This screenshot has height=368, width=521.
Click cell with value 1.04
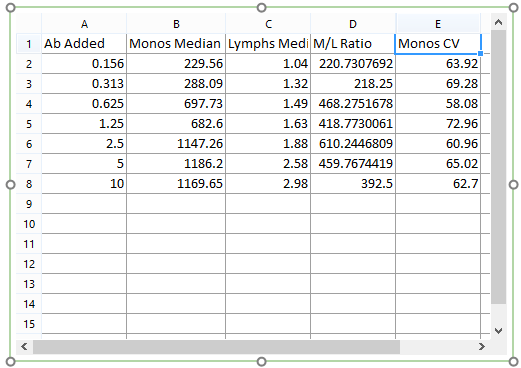[268, 64]
